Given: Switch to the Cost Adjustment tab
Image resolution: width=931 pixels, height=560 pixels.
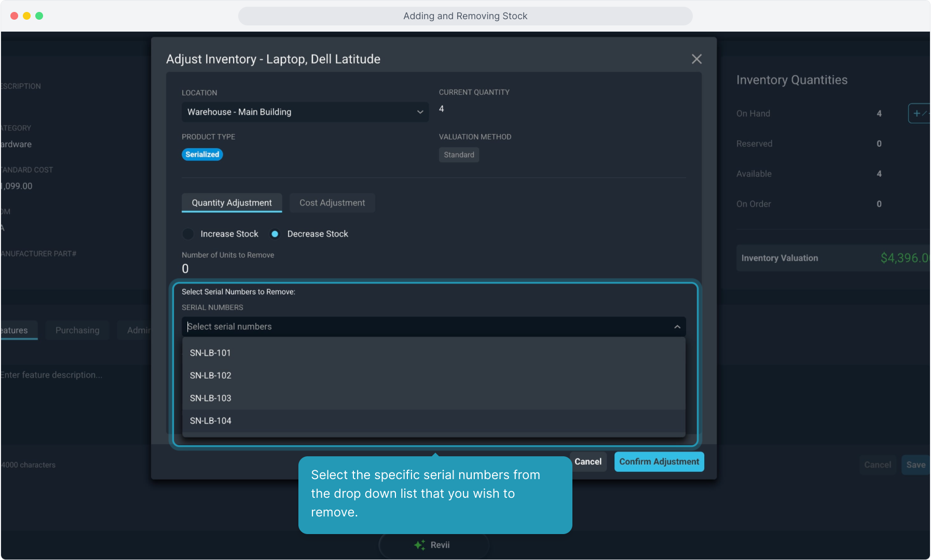Looking at the screenshot, I should pos(332,203).
